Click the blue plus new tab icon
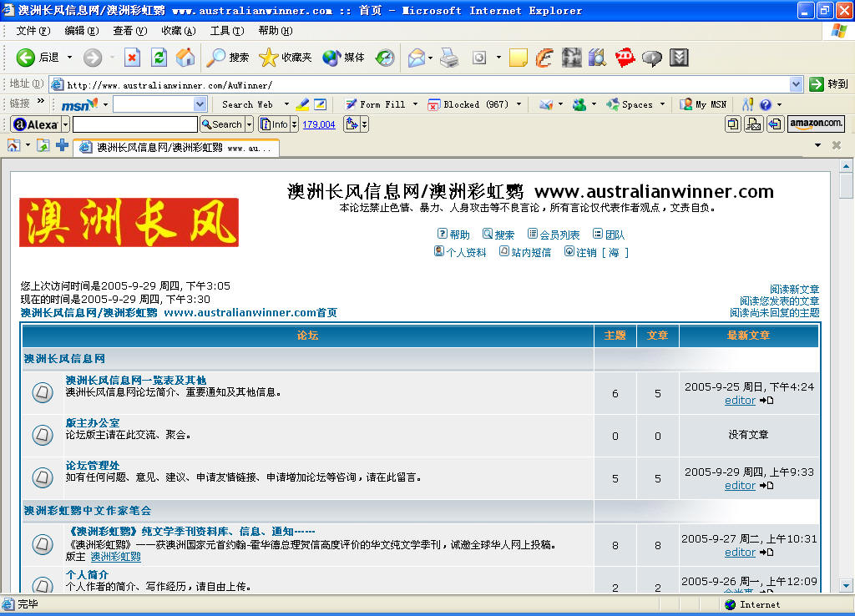 62,145
